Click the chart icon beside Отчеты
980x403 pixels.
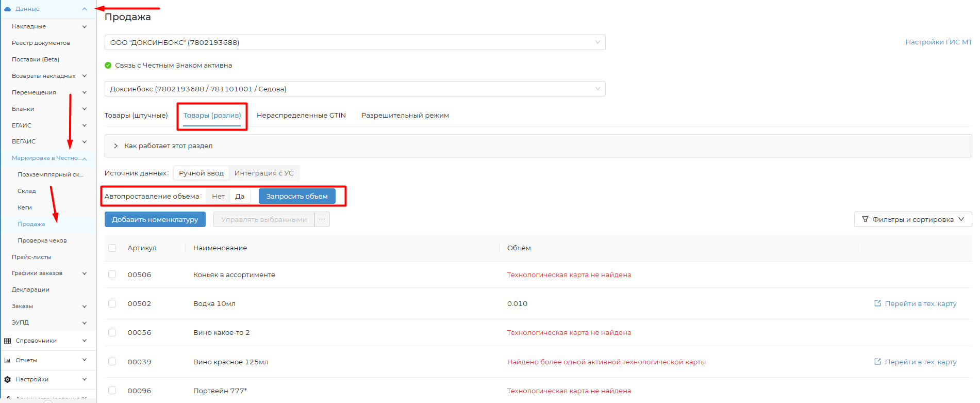[7, 360]
